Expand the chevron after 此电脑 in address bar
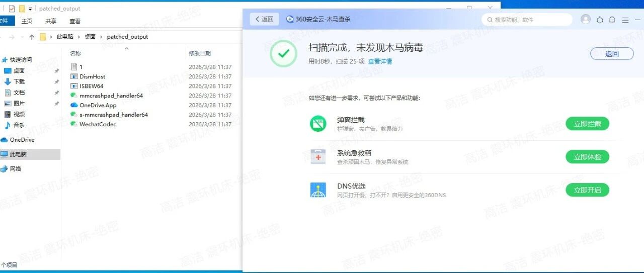This screenshot has width=644, height=273. click(78, 37)
